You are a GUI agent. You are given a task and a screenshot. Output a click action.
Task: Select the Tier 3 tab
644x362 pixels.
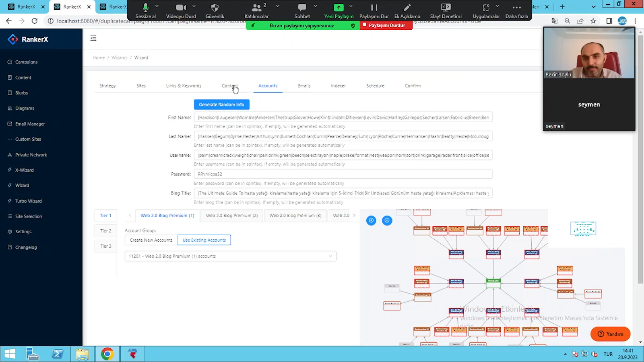click(x=106, y=246)
